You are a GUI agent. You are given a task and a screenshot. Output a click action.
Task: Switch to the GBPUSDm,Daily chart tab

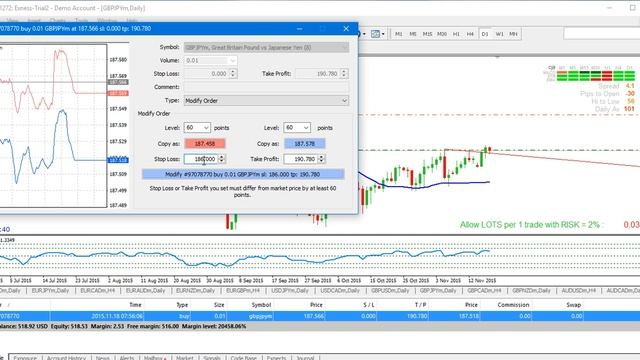[x=390, y=291]
